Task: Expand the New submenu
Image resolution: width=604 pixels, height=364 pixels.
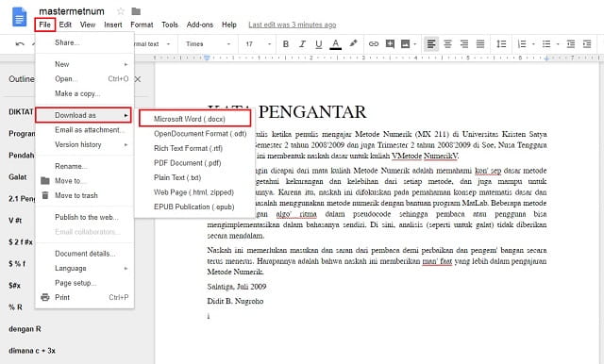Action: [84, 64]
